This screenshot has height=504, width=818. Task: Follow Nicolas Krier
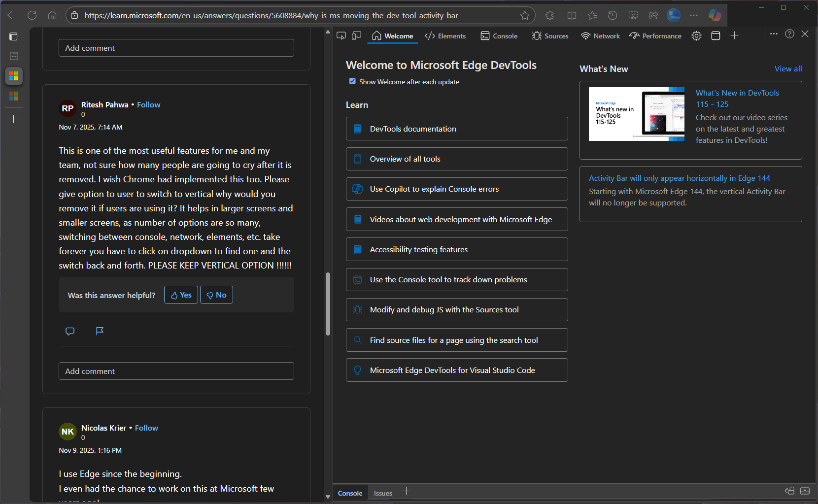tap(146, 428)
